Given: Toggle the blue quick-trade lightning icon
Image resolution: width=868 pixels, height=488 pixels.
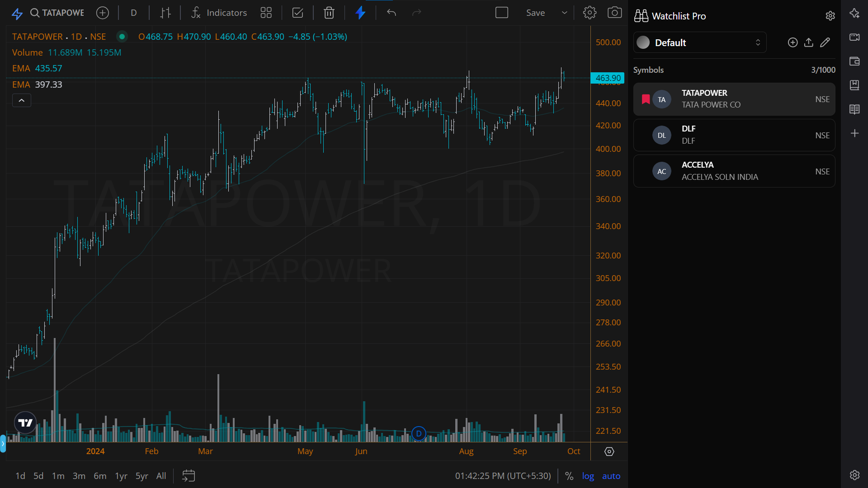Looking at the screenshot, I should [x=360, y=13].
